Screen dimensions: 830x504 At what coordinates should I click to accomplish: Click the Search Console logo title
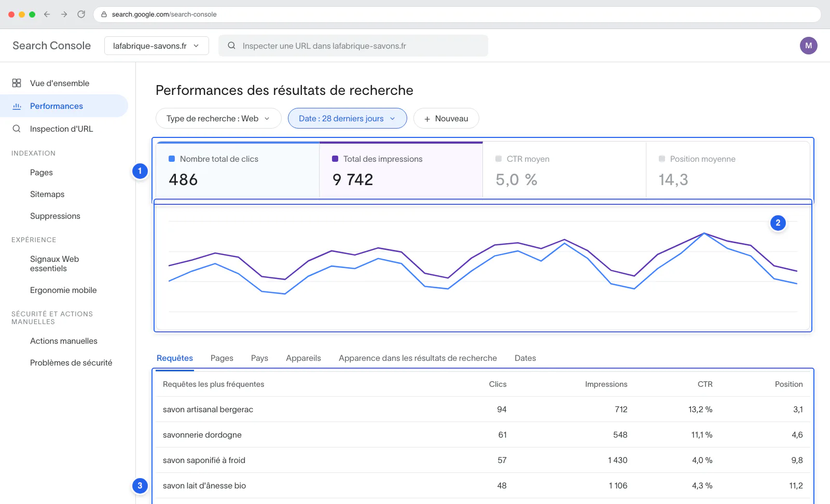[52, 46]
